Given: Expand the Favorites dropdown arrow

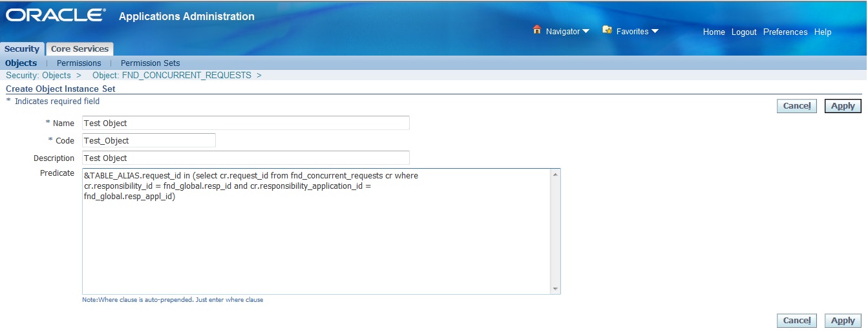Looking at the screenshot, I should 655,32.
